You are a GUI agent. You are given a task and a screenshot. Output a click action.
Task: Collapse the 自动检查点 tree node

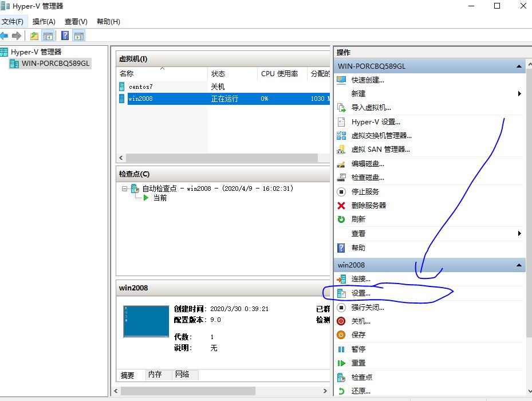pyautogui.click(x=124, y=189)
